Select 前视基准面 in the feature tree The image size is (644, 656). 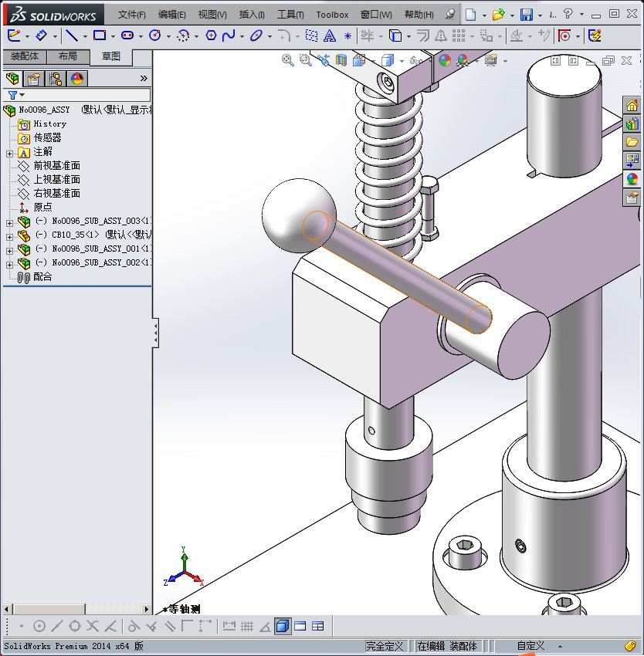56,166
